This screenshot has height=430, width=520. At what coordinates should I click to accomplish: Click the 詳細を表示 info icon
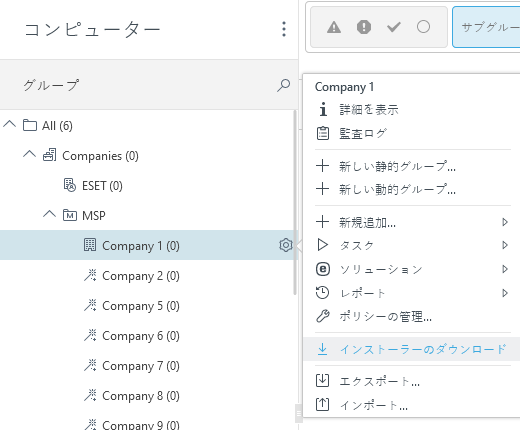[x=323, y=109]
